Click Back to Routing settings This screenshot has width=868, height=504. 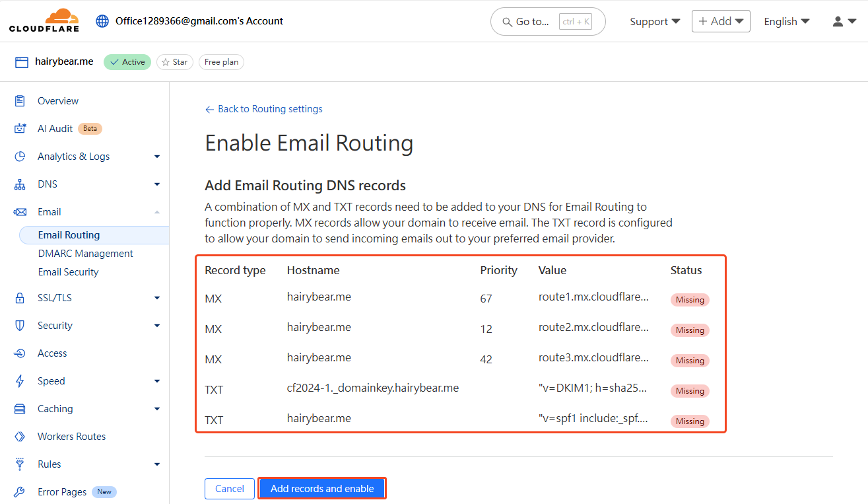tap(263, 108)
